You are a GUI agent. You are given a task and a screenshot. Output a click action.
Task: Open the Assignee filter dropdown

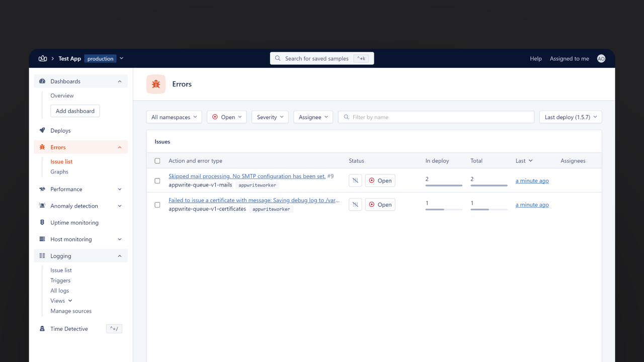pos(313,117)
